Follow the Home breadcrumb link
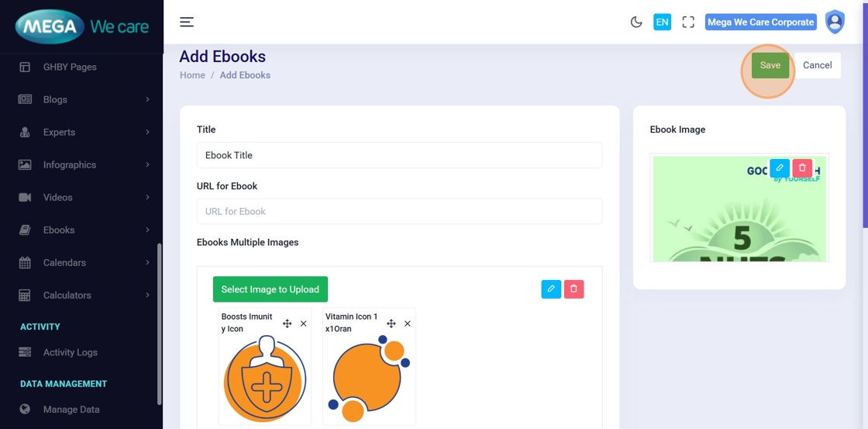This screenshot has height=429, width=868. tap(192, 75)
